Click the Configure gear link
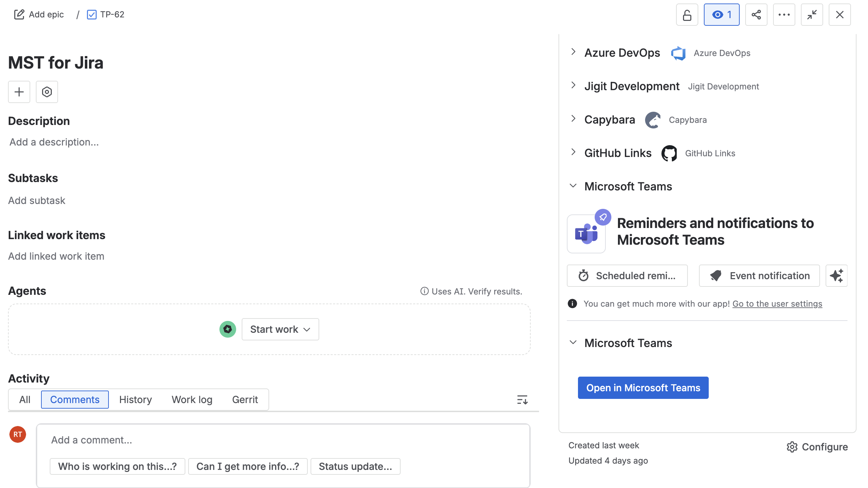This screenshot has width=868, height=488. coord(817,447)
